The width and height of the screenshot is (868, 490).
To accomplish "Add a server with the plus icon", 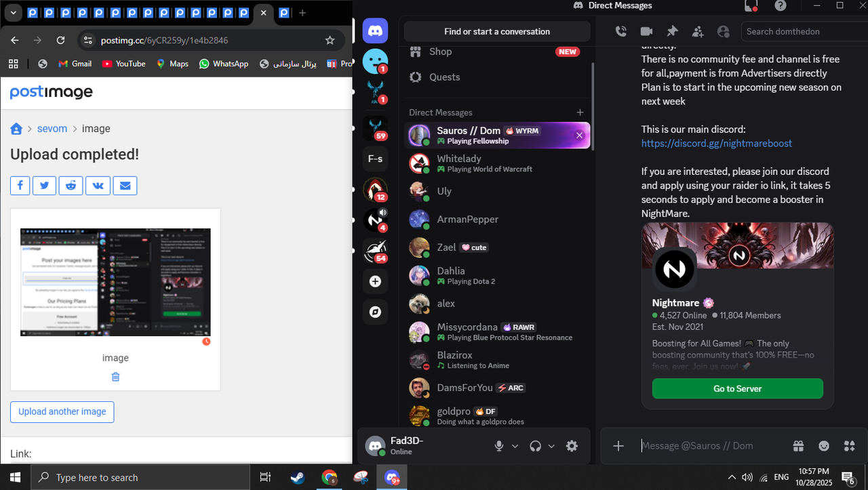I will (375, 281).
